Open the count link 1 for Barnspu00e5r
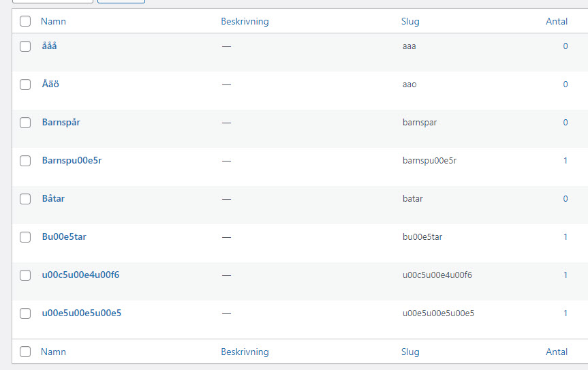 pos(565,160)
